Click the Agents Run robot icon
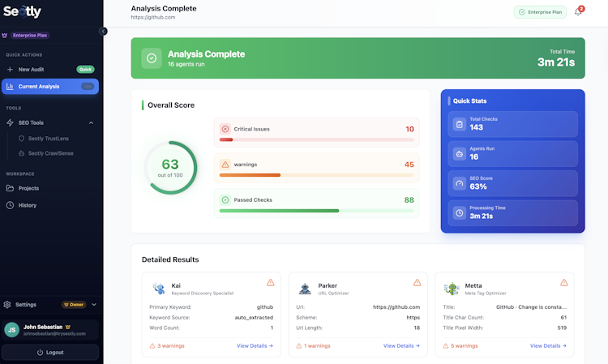 tap(460, 154)
